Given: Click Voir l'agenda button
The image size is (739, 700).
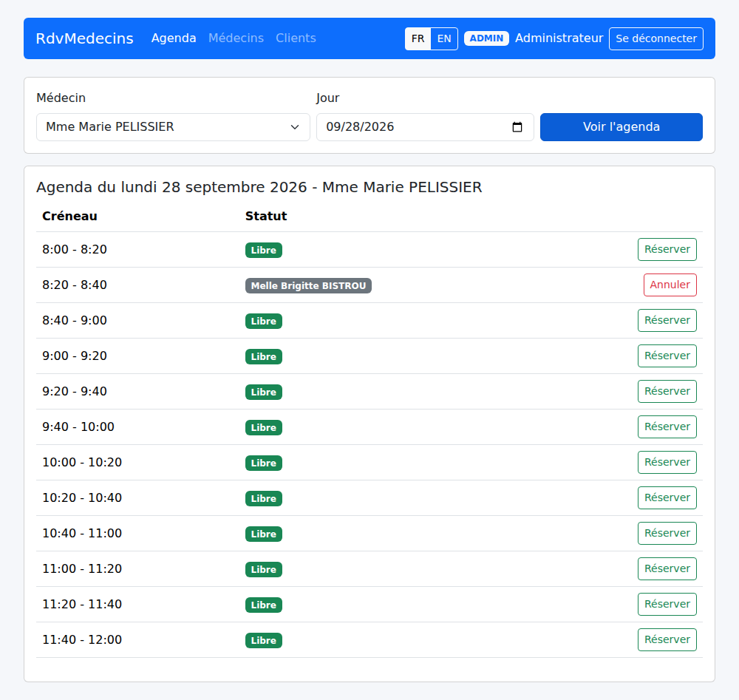Looking at the screenshot, I should click(621, 127).
